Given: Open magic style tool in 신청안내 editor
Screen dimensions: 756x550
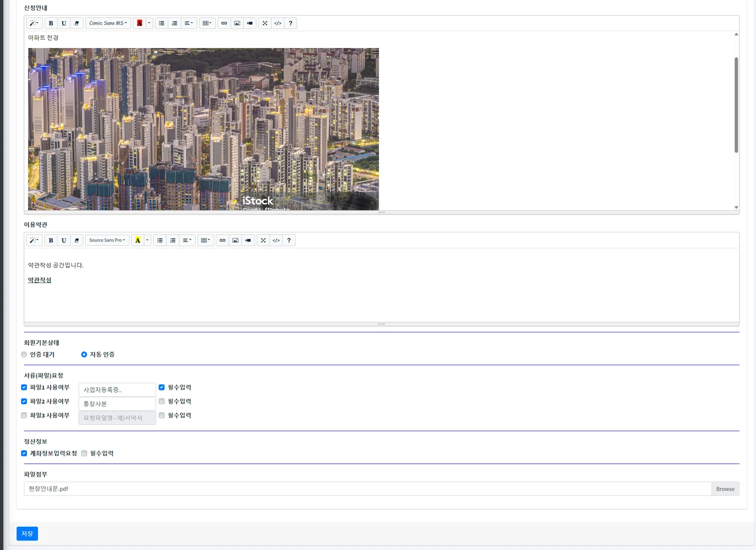Looking at the screenshot, I should click(x=34, y=23).
